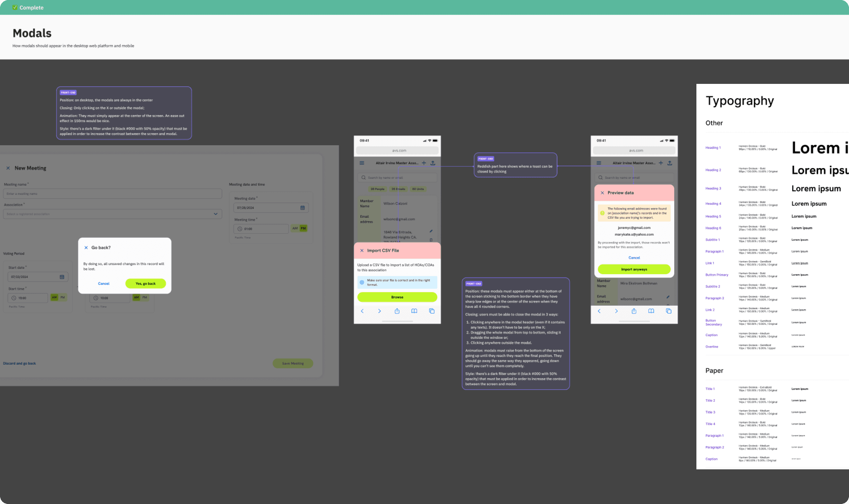Screen dimensions: 849x504
Task: Tap Cancel in the Preview data modal
Action: [634, 258]
